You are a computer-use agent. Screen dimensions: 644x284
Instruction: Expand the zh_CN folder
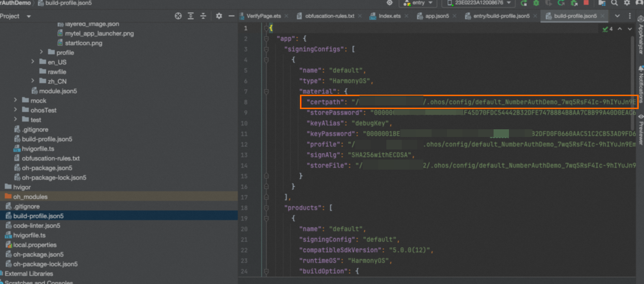coord(33,81)
